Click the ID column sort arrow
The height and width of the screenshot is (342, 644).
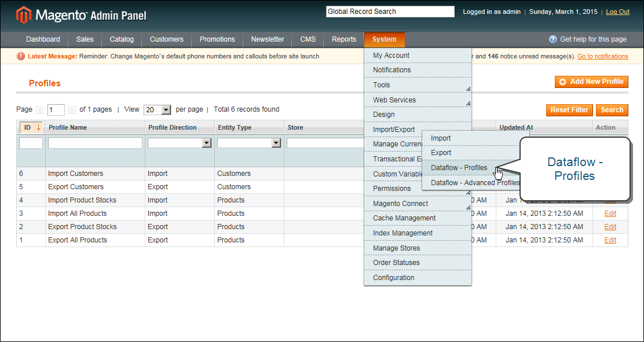pos(39,128)
